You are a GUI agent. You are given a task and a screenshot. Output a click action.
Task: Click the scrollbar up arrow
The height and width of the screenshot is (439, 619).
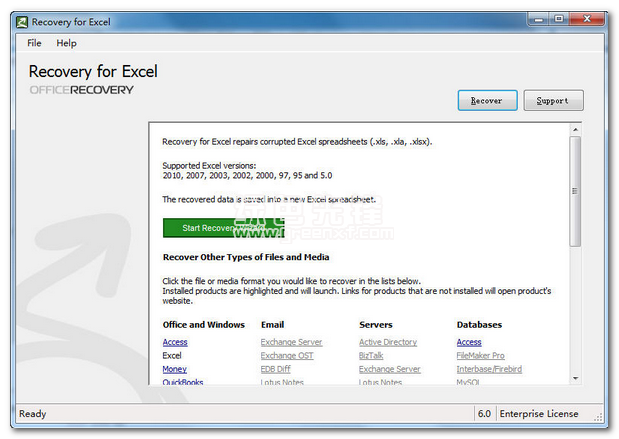575,130
